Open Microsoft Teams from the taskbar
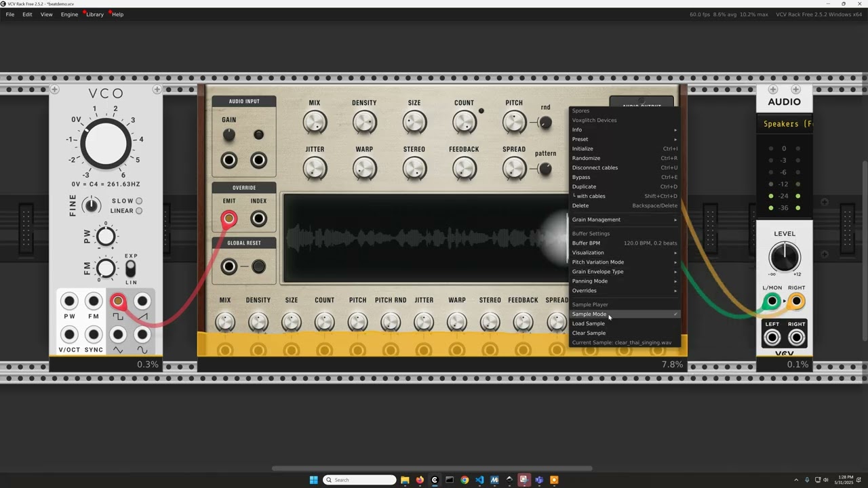The image size is (868, 488). [x=539, y=480]
